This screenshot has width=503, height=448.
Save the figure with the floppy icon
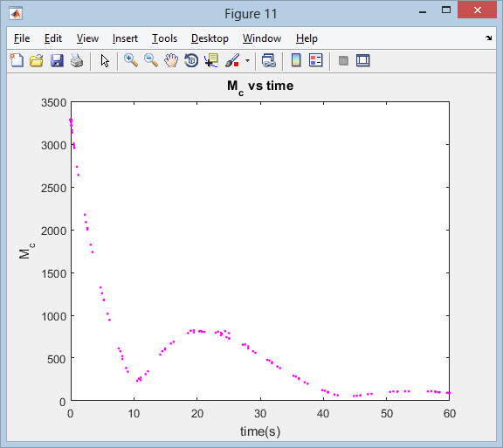click(x=57, y=60)
